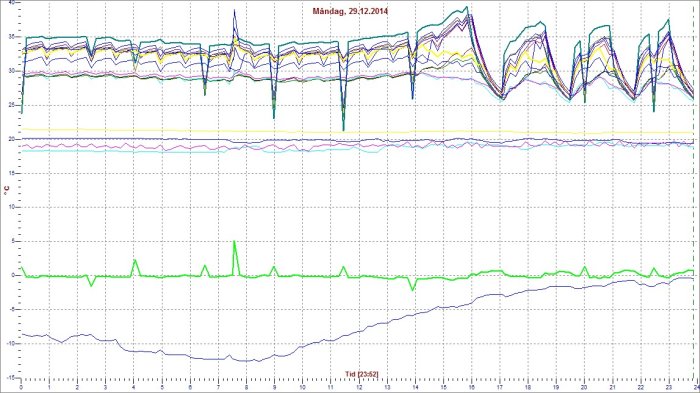
Task: Click the Tid [23:52] time label
Action: (362, 374)
